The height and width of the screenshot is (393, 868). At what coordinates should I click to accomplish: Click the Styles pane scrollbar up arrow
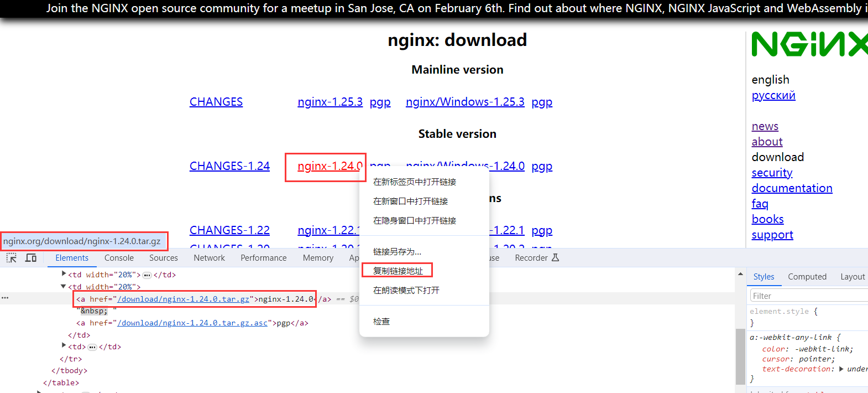[x=740, y=275]
